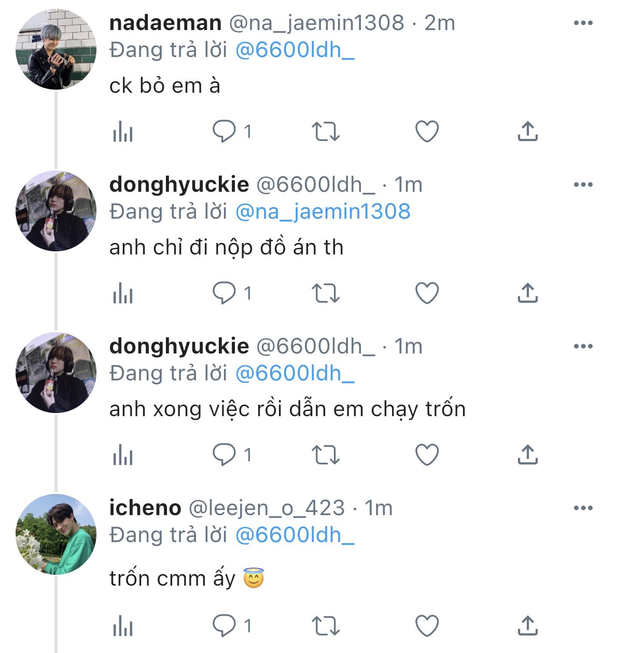Open more options menu on icheno's tweet
The width and height of the screenshot is (644, 653).
583,508
